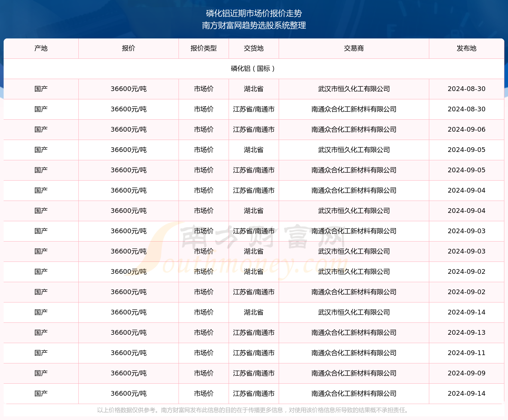Click 南通众合化工新材料有限公司 in the 2024-09-11 row
The width and height of the screenshot is (508, 420).
click(x=354, y=353)
